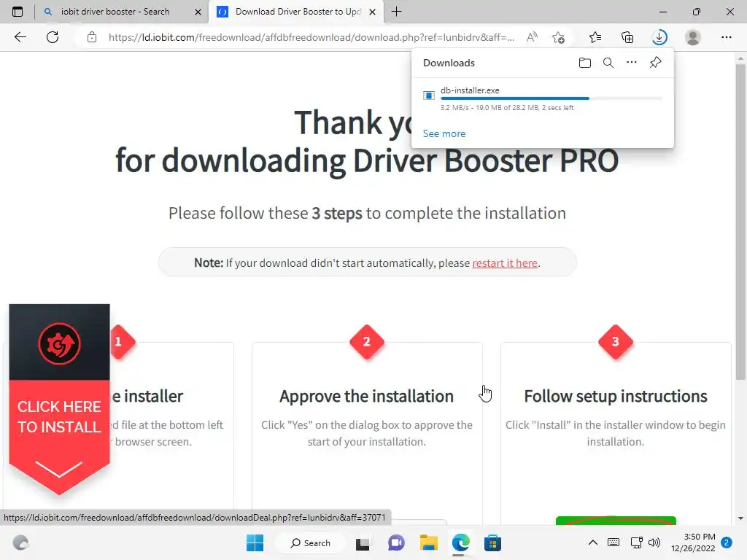Screen dimensions: 747x560
Task: Click See more in Downloads panel
Action: pos(444,134)
